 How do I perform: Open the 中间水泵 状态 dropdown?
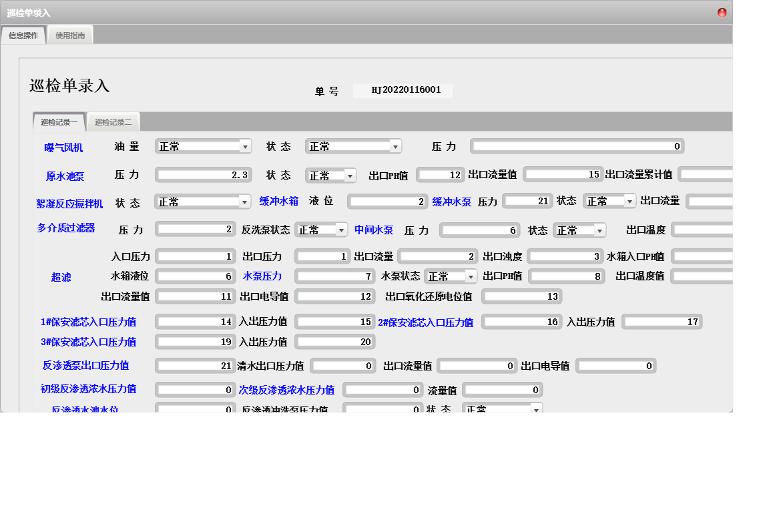coord(599,230)
